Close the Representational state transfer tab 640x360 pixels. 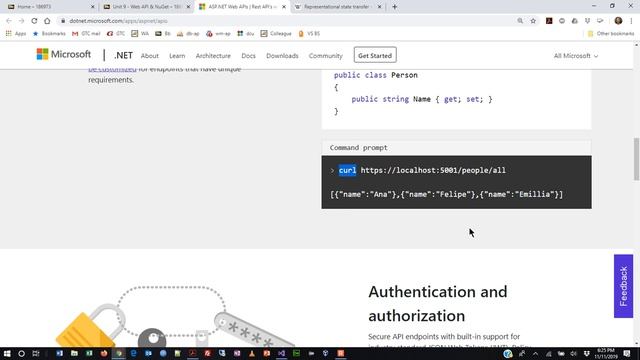379,7
